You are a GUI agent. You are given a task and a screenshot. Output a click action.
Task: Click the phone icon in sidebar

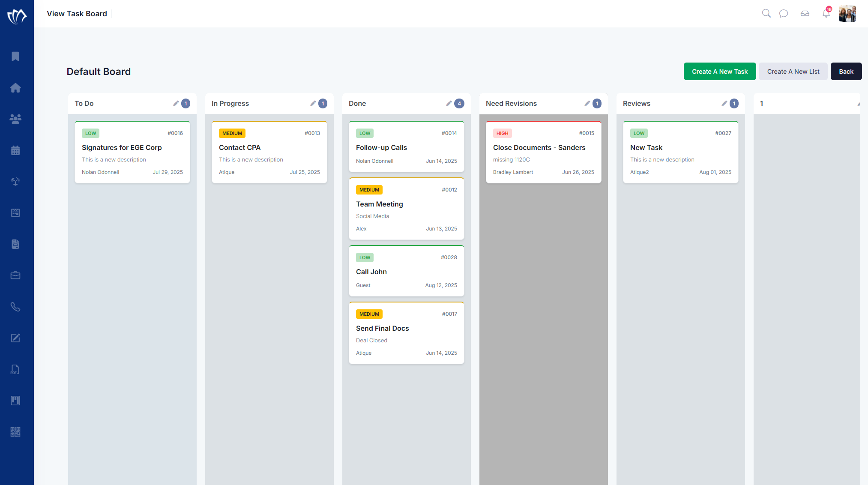[15, 307]
